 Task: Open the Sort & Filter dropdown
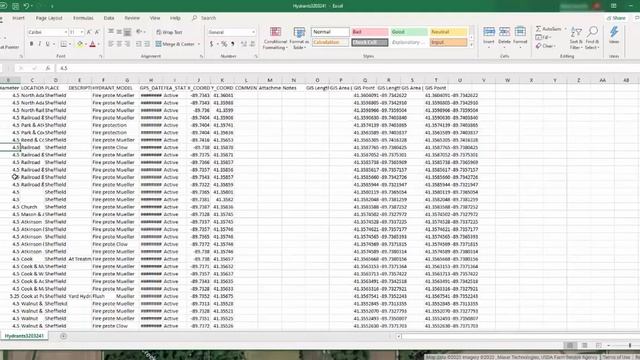(x=576, y=38)
